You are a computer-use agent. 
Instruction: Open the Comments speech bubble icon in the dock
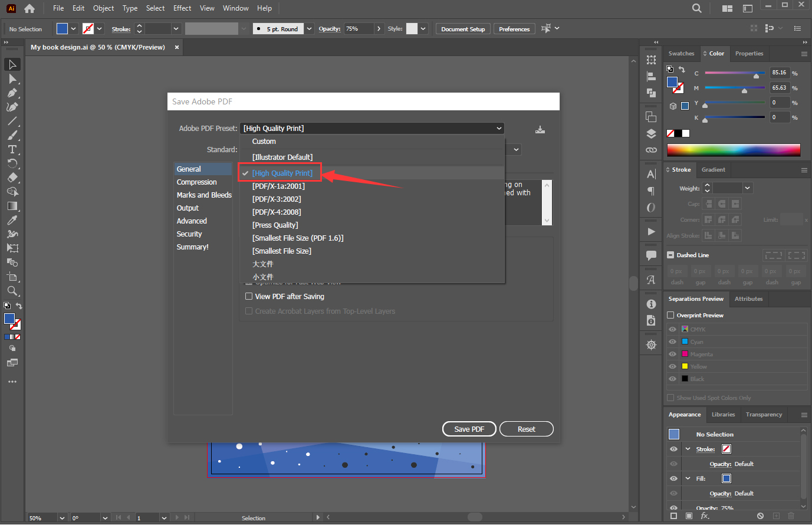point(651,255)
